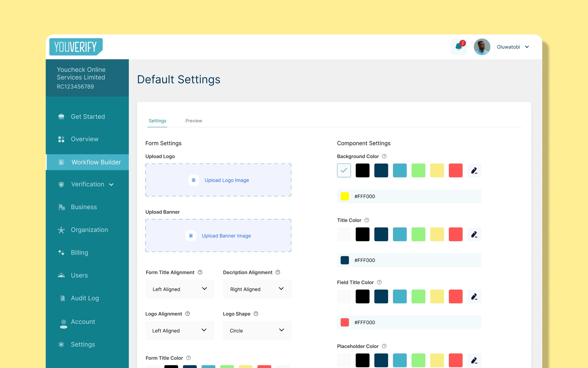
Task: Click the help icon beside Logo Shape
Action: [256, 314]
